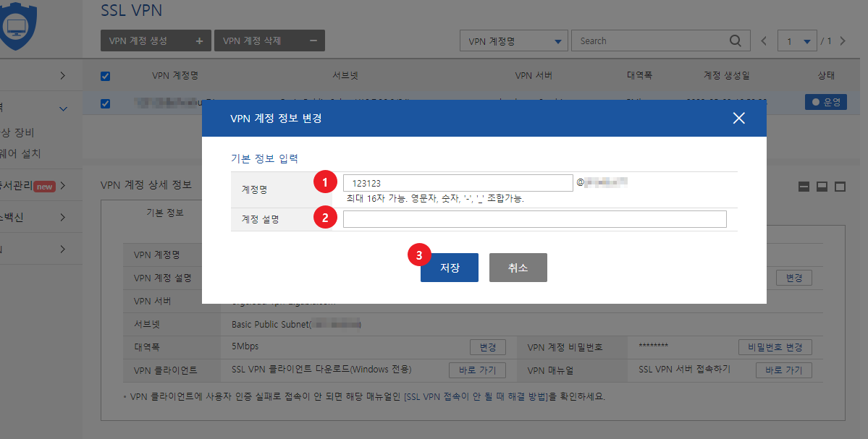Click SSL VPN 서버 접속하기 text
Image resolution: width=868 pixels, height=439 pixels.
pyautogui.click(x=684, y=369)
